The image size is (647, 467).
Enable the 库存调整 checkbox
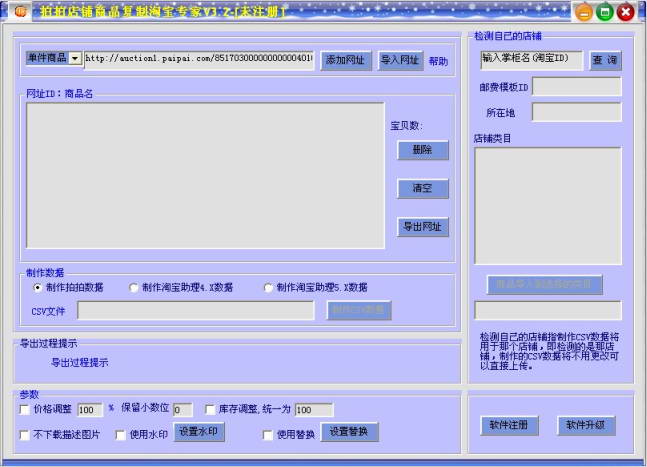(210, 410)
